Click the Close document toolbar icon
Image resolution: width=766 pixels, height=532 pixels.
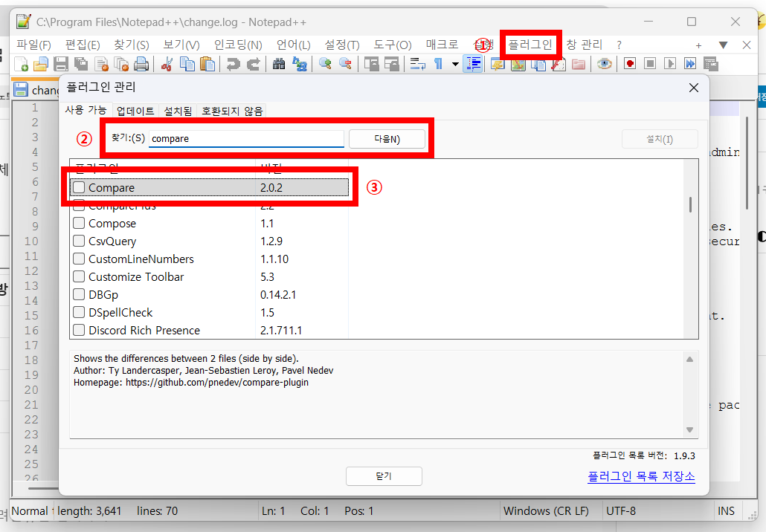(x=101, y=64)
